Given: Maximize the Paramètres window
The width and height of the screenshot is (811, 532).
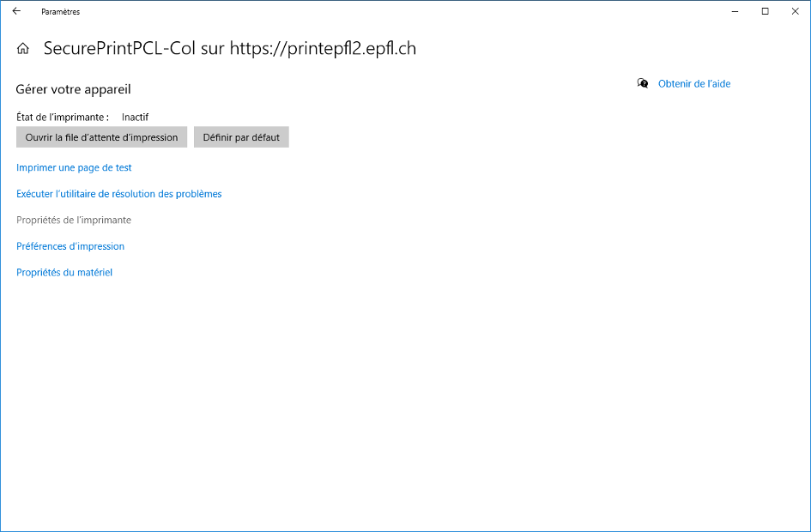Looking at the screenshot, I should click(765, 11).
